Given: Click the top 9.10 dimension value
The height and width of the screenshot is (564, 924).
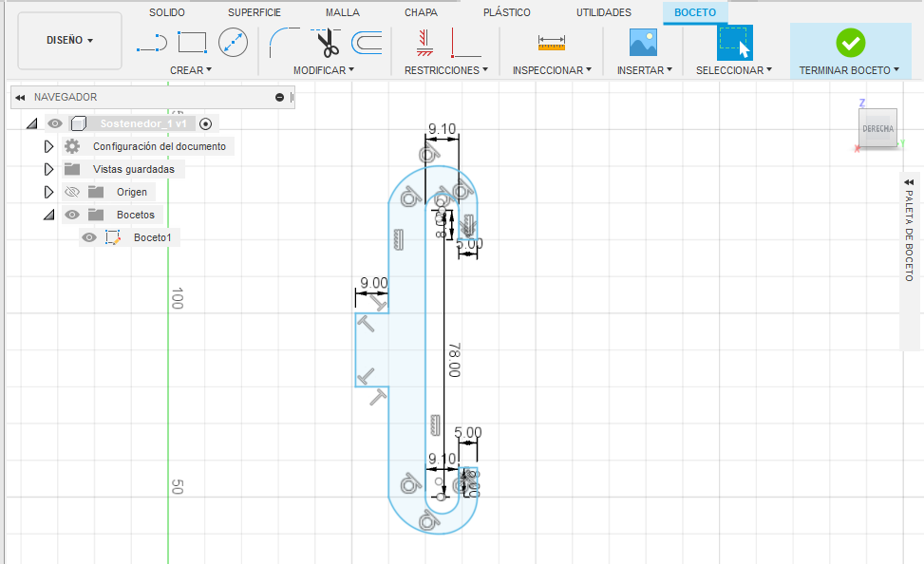Looking at the screenshot, I should click(x=442, y=128).
